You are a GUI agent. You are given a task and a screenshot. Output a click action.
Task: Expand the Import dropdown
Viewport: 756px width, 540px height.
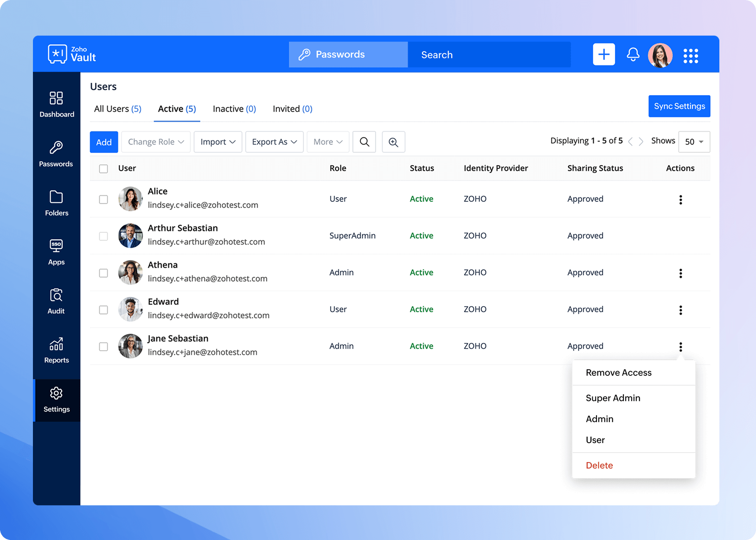(x=218, y=142)
